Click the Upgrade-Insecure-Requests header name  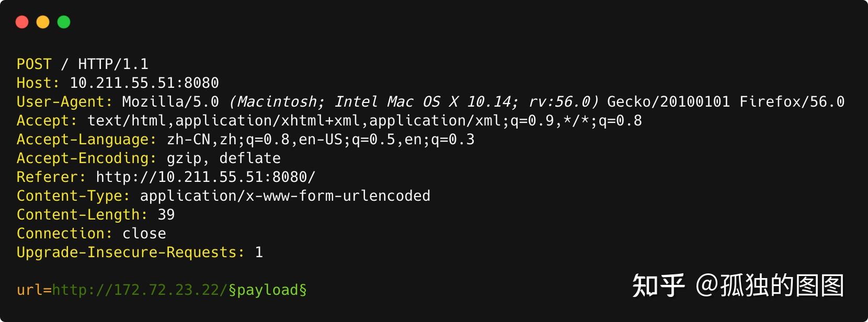tap(130, 252)
